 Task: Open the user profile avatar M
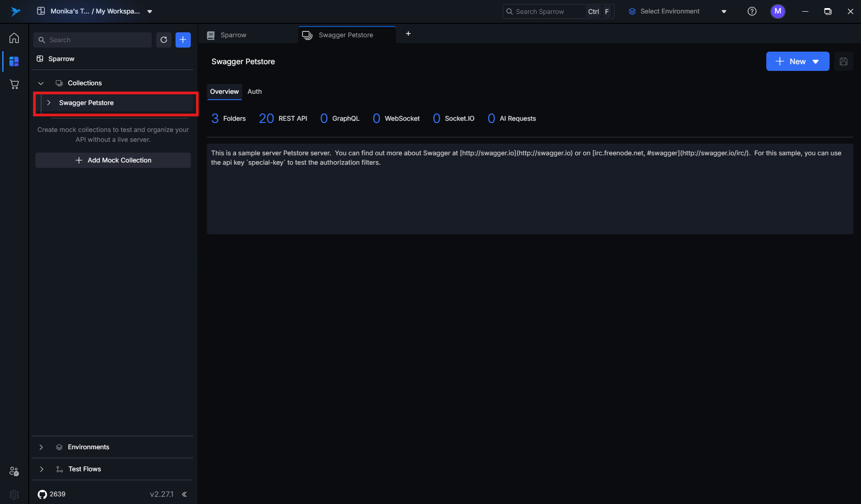(x=778, y=11)
